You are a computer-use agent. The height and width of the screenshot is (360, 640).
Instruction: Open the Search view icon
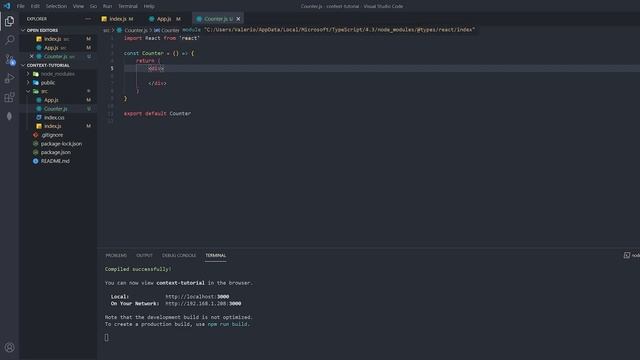tap(9, 40)
